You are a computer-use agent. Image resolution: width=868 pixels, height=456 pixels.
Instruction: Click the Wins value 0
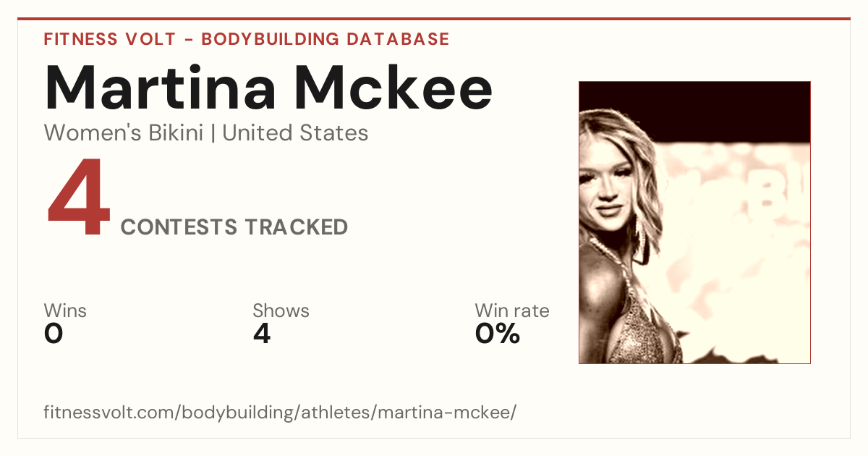(x=54, y=334)
